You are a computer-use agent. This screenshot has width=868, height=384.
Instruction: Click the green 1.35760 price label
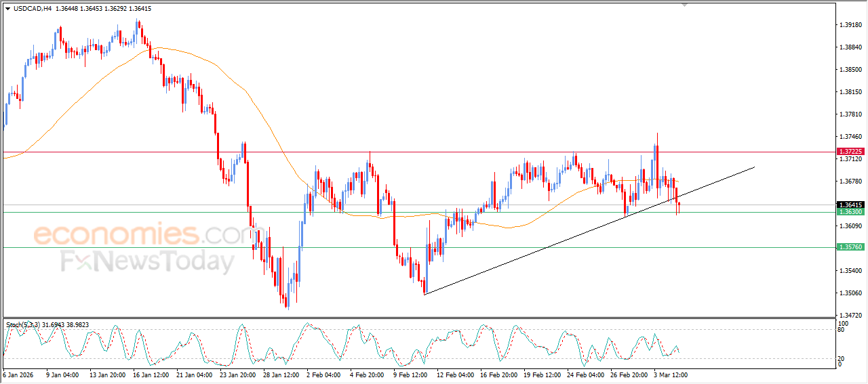[850, 247]
